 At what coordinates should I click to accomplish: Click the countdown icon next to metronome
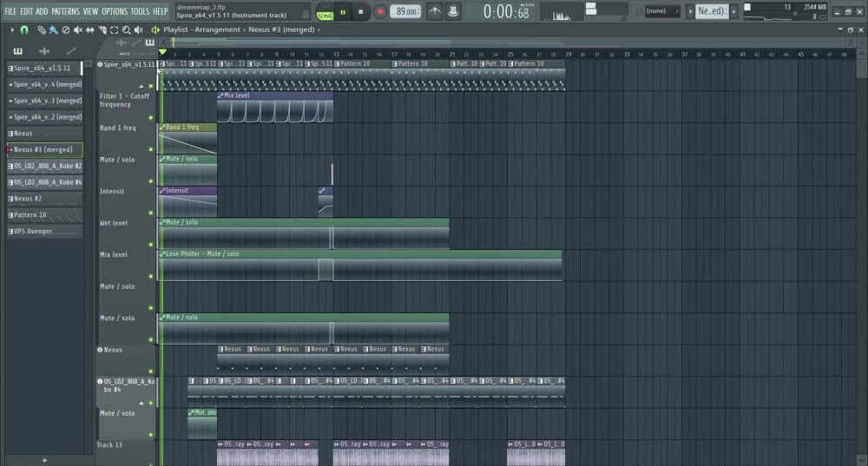tap(453, 11)
